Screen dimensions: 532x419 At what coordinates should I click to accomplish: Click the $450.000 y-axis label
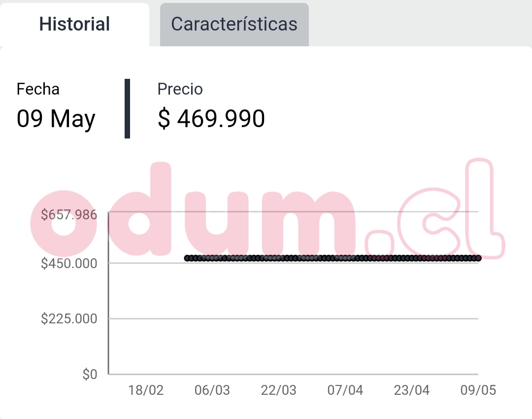pos(69,263)
